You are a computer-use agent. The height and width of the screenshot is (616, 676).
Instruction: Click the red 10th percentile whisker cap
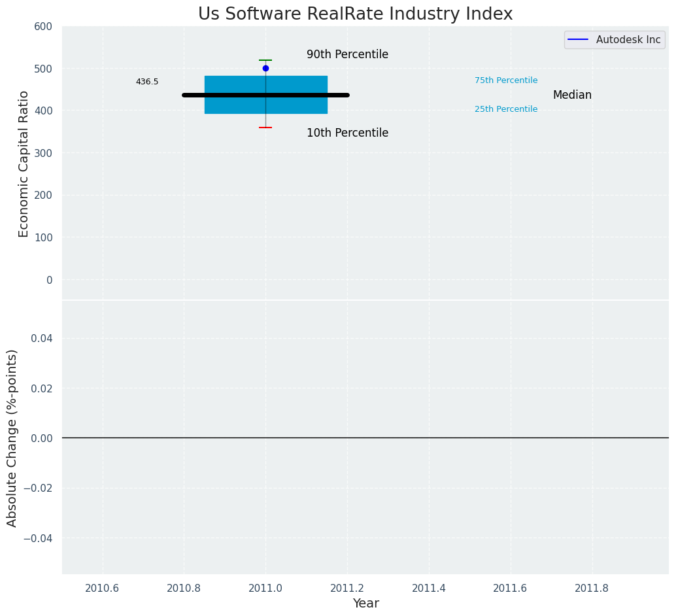click(265, 128)
